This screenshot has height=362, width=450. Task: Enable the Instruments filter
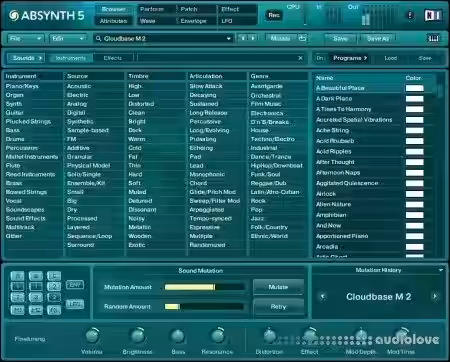click(70, 58)
